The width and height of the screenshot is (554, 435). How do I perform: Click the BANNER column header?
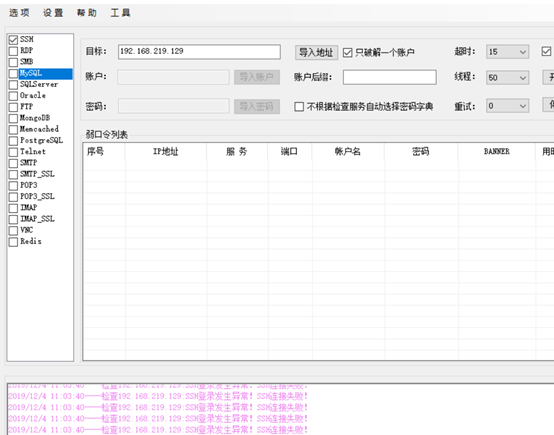click(x=497, y=152)
